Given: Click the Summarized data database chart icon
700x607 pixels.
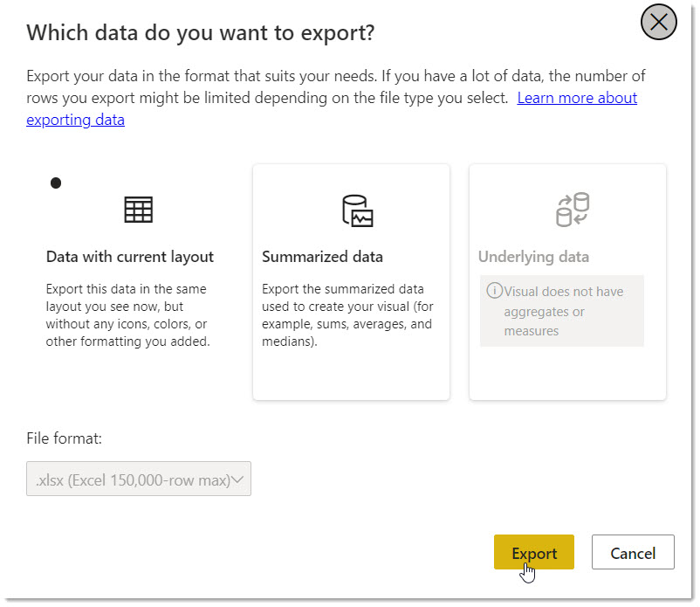Looking at the screenshot, I should pos(358,210).
